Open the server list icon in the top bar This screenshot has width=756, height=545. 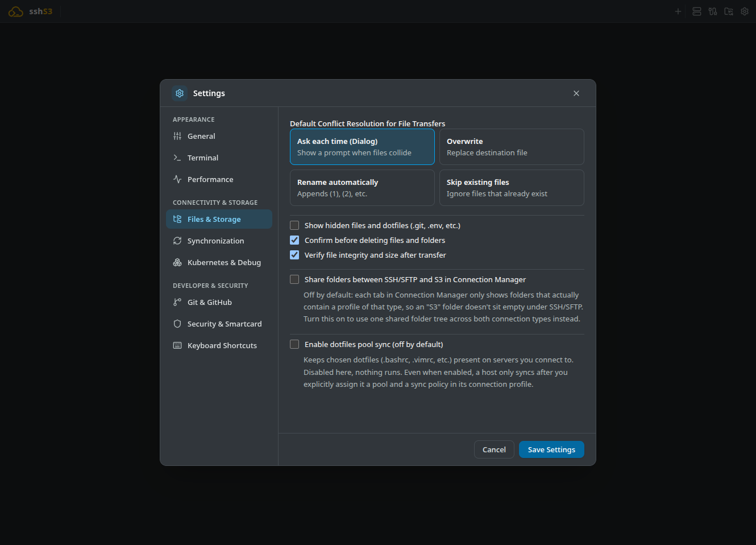pos(697,11)
